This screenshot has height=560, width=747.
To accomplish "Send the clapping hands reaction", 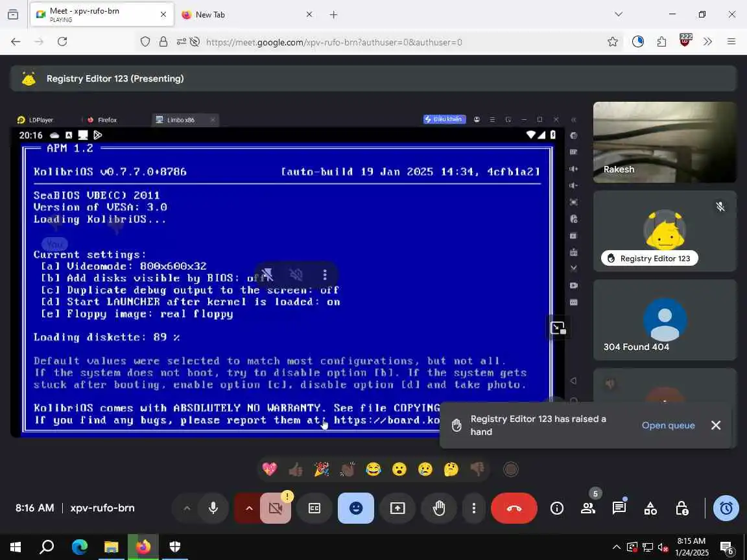I will [x=348, y=469].
